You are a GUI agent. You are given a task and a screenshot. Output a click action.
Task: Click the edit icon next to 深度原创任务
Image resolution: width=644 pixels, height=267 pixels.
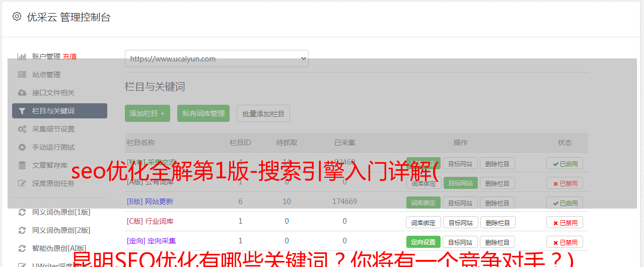click(x=22, y=183)
